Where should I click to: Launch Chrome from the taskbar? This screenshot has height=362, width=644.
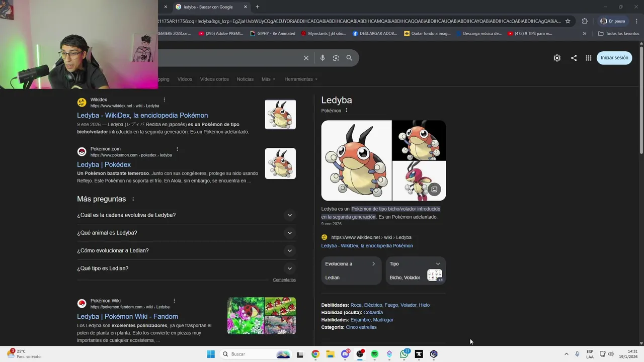[x=315, y=354]
